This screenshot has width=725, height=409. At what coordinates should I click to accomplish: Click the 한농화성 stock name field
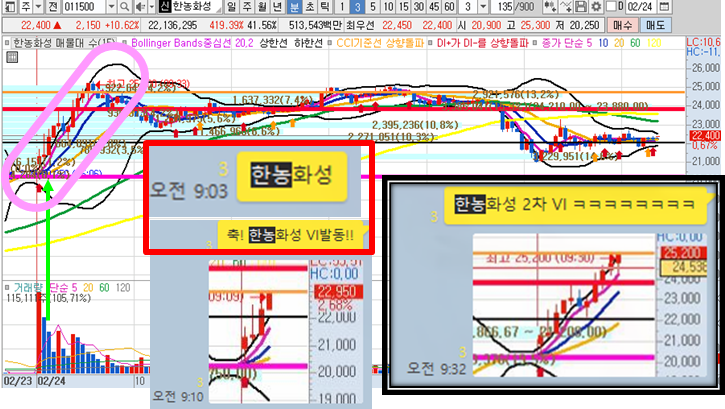point(196,6)
